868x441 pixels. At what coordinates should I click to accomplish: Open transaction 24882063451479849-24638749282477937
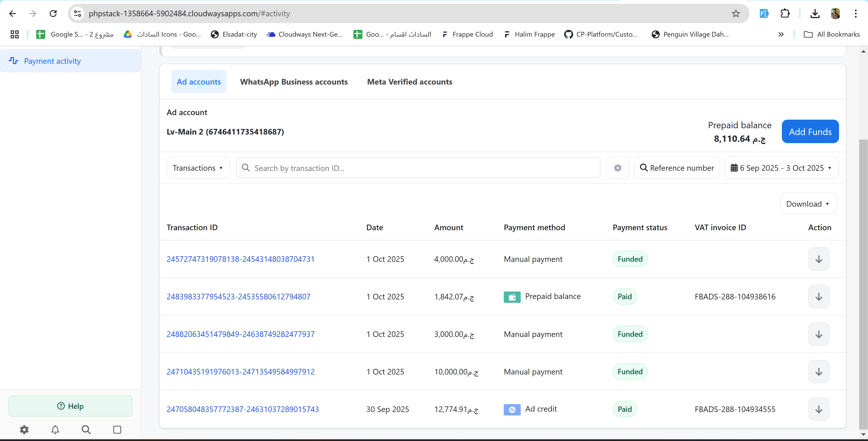(x=241, y=334)
